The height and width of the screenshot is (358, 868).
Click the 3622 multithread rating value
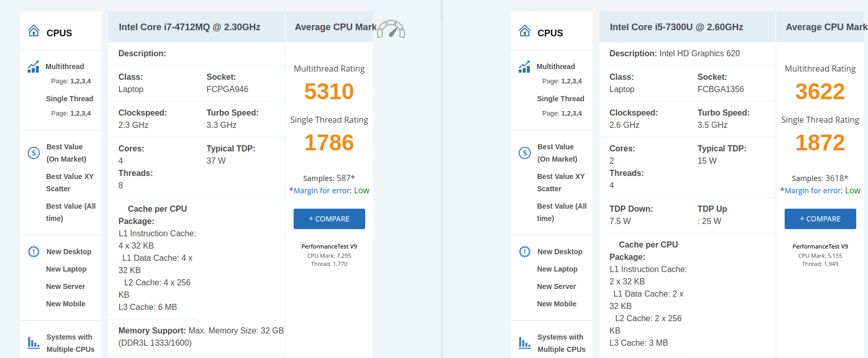coord(820,92)
